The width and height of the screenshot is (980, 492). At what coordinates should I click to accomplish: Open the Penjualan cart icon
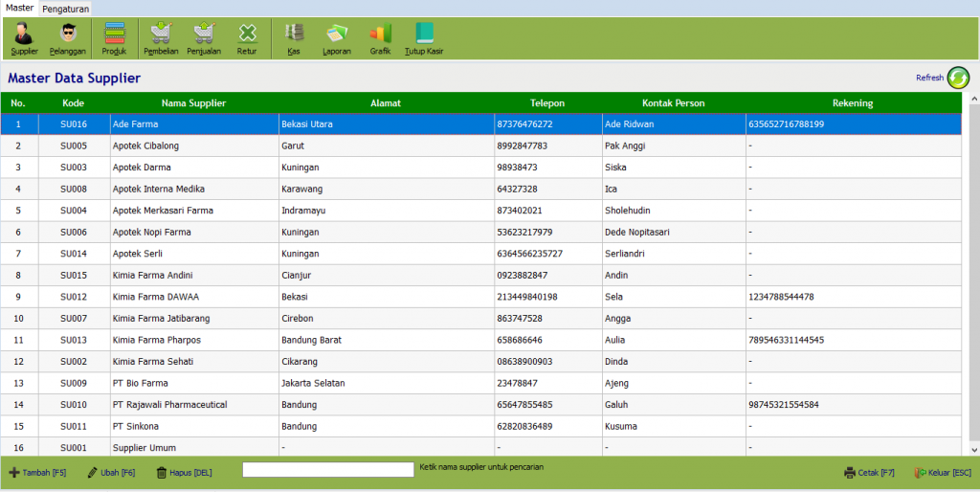pyautogui.click(x=204, y=36)
